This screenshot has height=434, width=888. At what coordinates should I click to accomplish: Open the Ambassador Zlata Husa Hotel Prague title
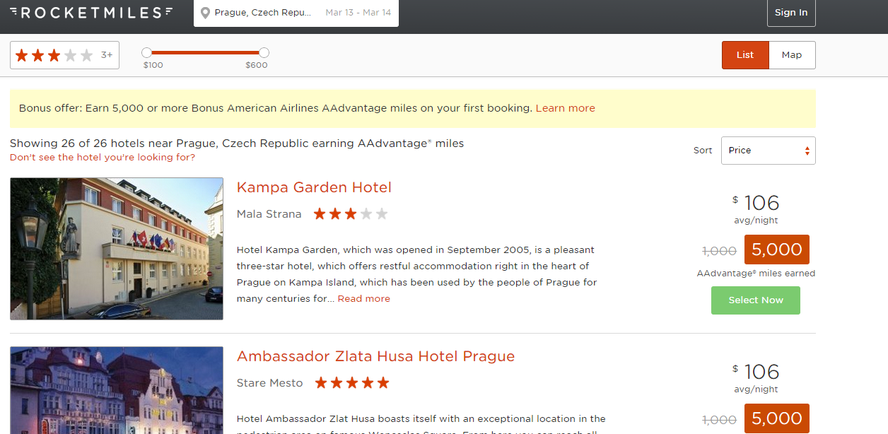[x=375, y=356]
